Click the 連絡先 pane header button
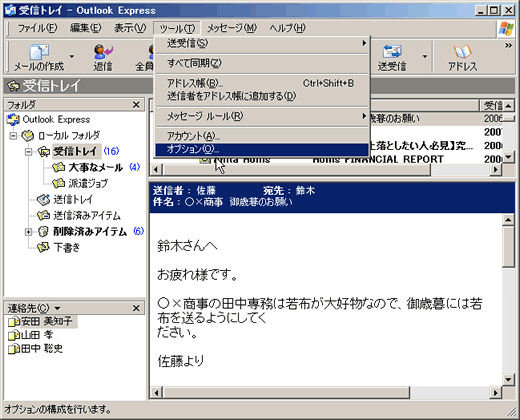 click(34, 308)
